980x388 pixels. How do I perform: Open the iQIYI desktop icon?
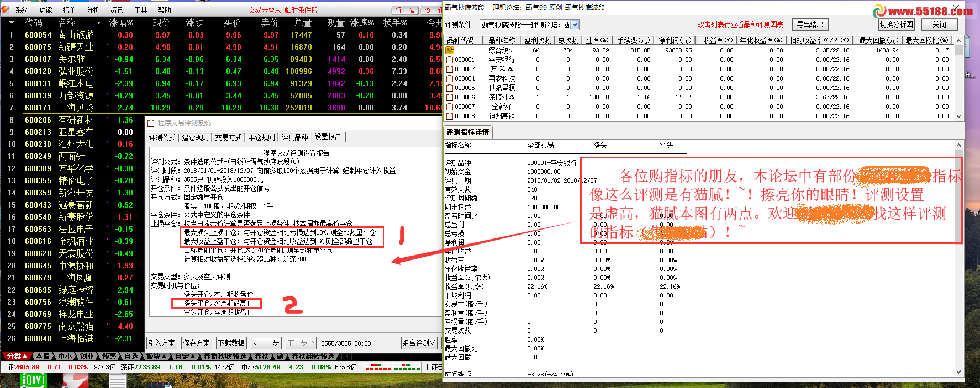(33, 380)
